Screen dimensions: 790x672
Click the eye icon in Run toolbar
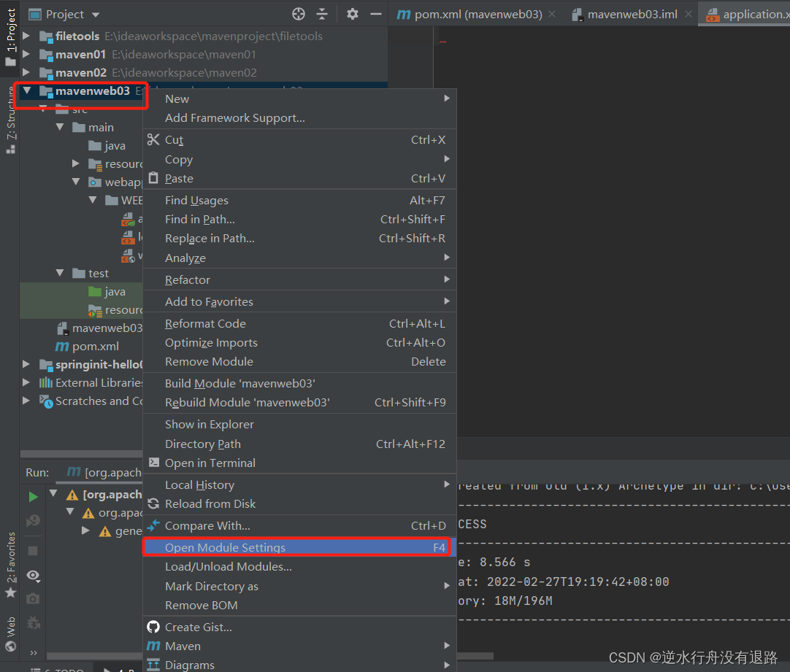click(x=34, y=576)
